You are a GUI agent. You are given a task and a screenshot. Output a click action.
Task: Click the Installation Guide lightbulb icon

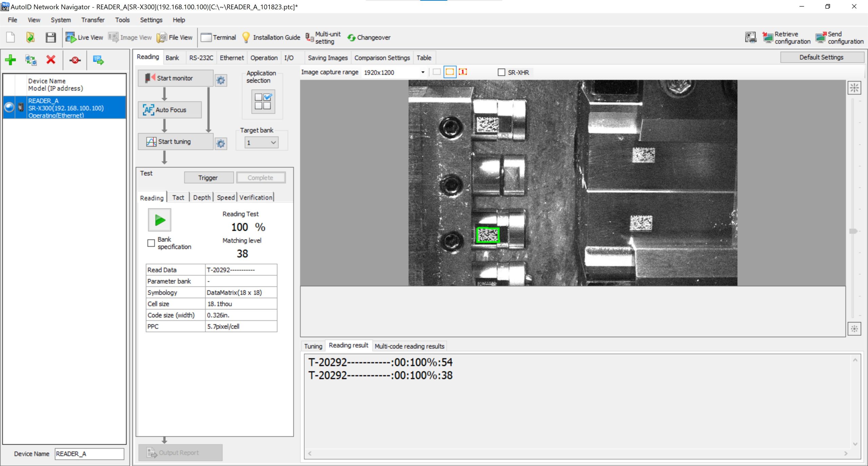coord(246,37)
